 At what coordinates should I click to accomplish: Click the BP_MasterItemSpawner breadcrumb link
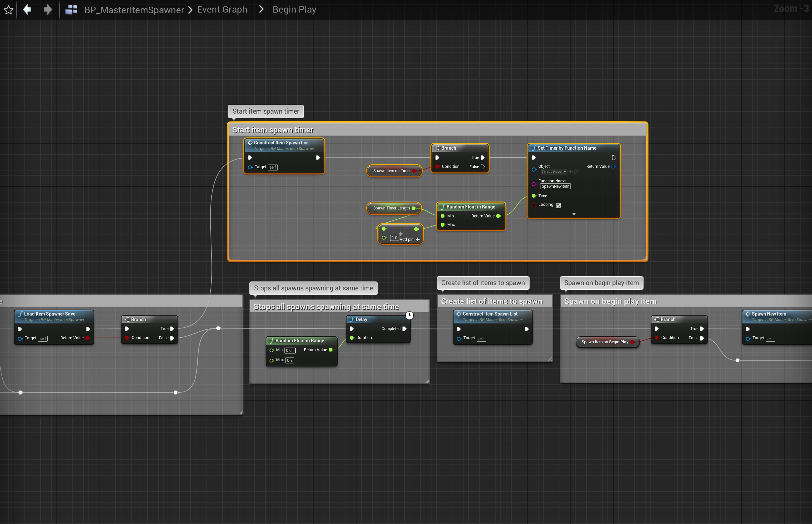pos(134,10)
